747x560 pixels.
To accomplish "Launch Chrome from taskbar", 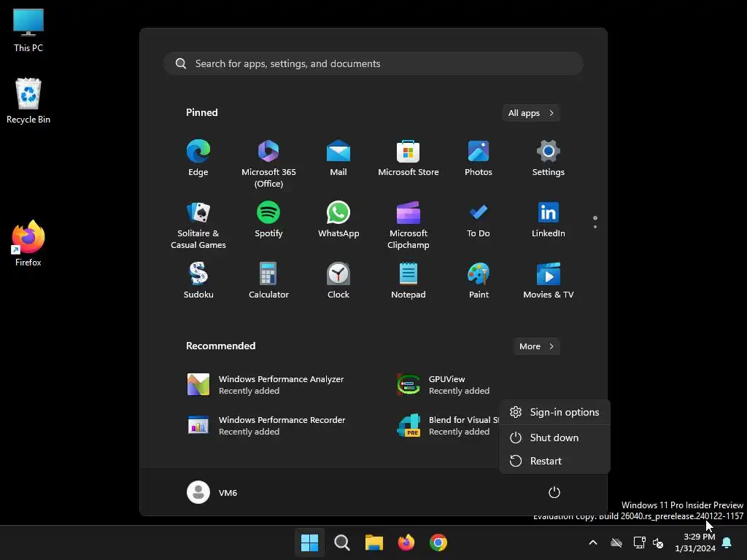I will pos(438,542).
